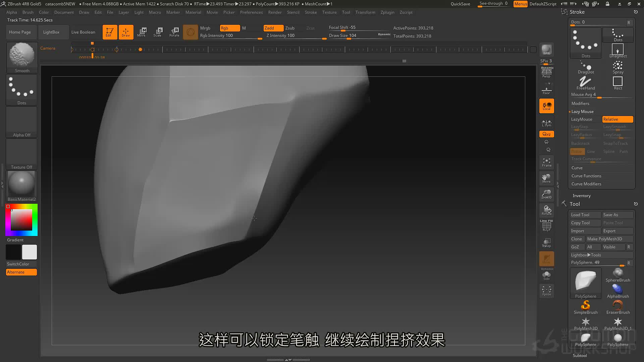Expand the Subtool section
Image resolution: width=644 pixels, height=362 pixels.
tap(580, 356)
